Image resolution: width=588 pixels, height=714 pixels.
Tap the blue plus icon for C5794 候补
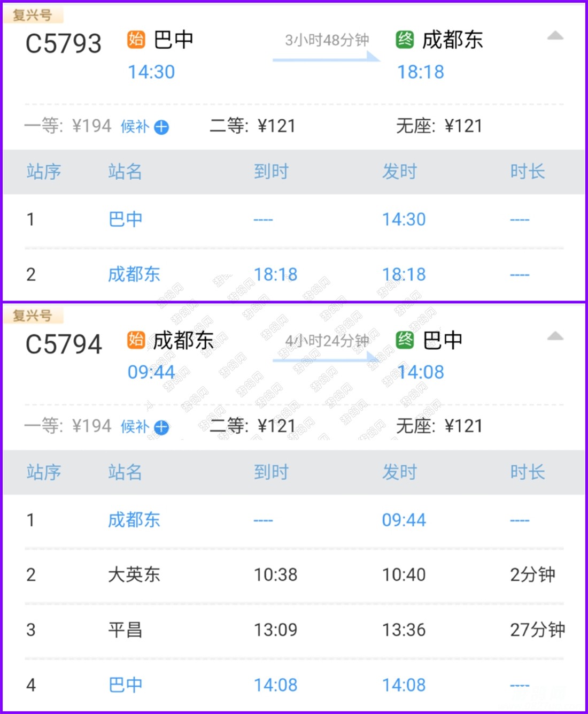pos(161,427)
